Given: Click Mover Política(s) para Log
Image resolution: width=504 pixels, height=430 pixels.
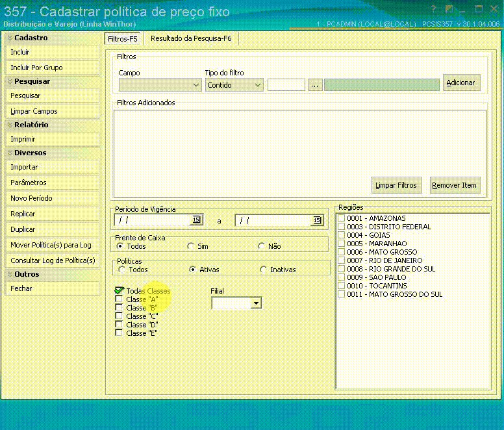Looking at the screenshot, I should [53, 245].
